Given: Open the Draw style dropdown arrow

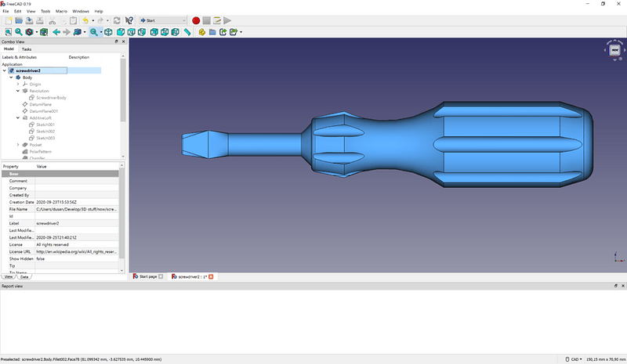Looking at the screenshot, I should tap(36, 32).
